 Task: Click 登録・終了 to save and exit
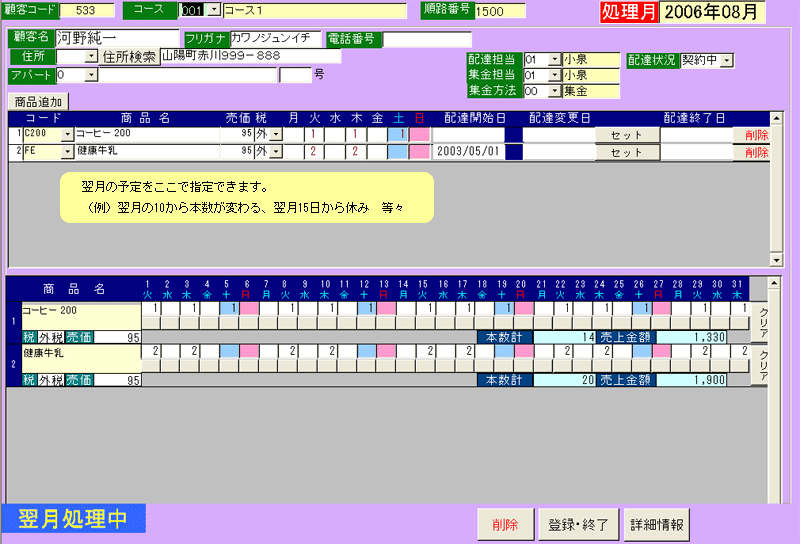point(579,523)
